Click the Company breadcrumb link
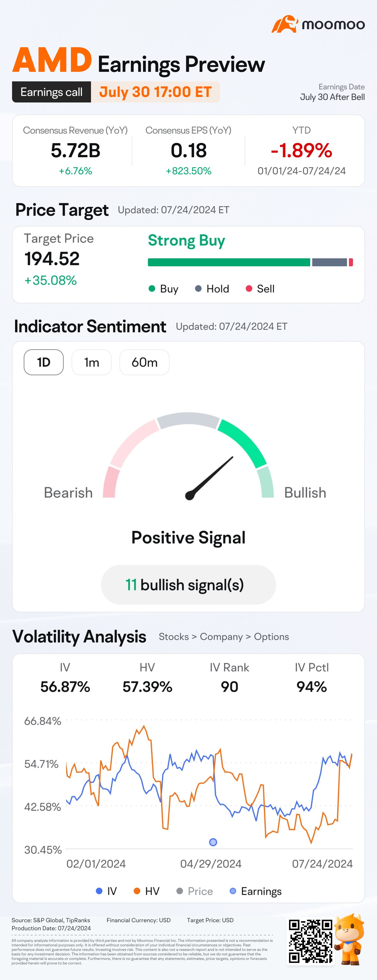The image size is (377, 980). tap(221, 636)
